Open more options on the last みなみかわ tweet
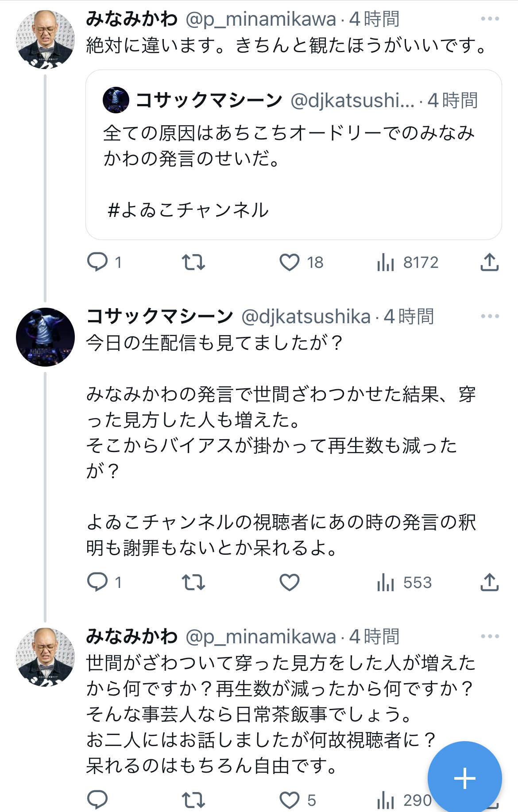The image size is (518, 812). [x=490, y=636]
